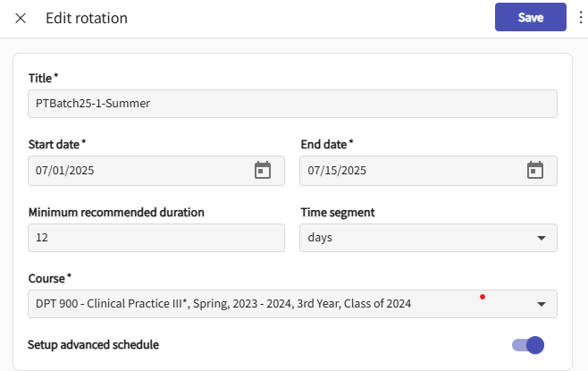Close the Edit rotation panel
The width and height of the screenshot is (588, 371).
[21, 18]
